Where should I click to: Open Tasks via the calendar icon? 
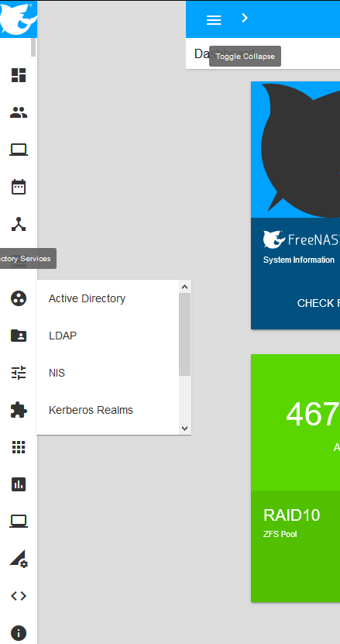[19, 187]
